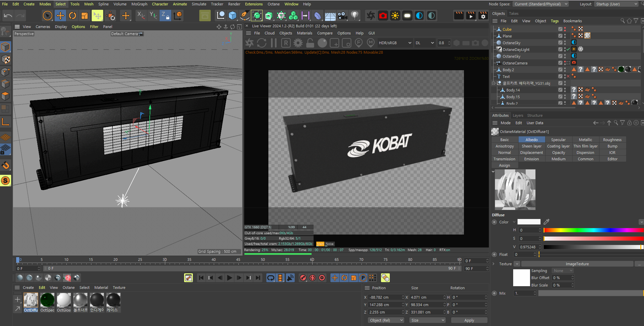644x326 pixels.
Task: Activate the Move tool in top toolbar
Action: click(x=60, y=16)
